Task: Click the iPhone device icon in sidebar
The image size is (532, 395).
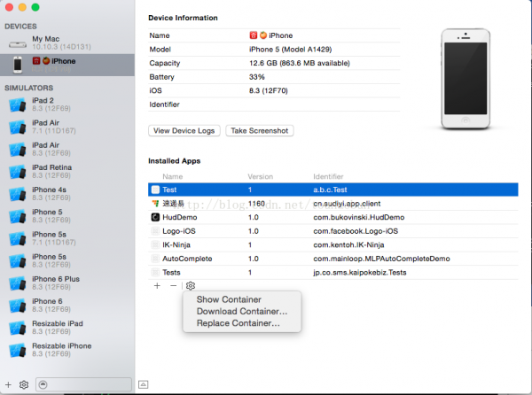Action: [x=18, y=65]
